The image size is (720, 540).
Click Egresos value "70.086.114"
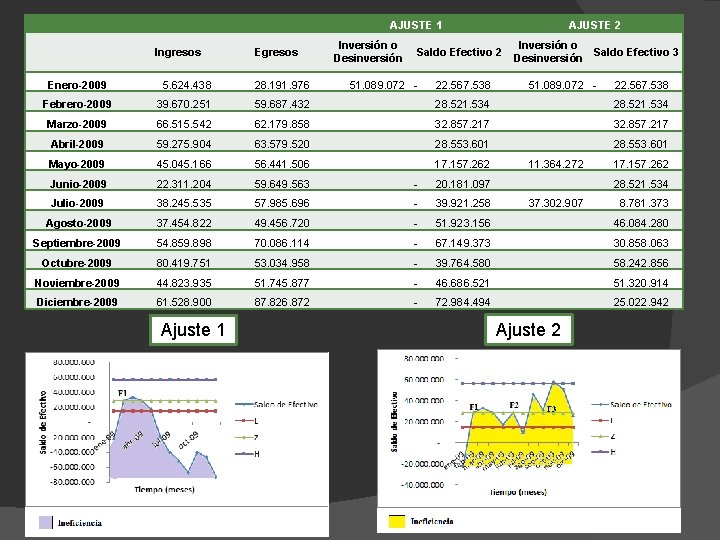point(282,243)
